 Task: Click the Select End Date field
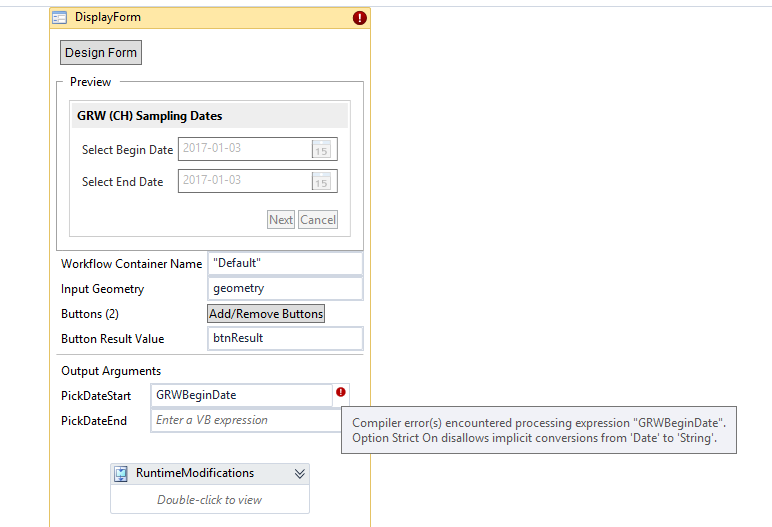(257, 181)
